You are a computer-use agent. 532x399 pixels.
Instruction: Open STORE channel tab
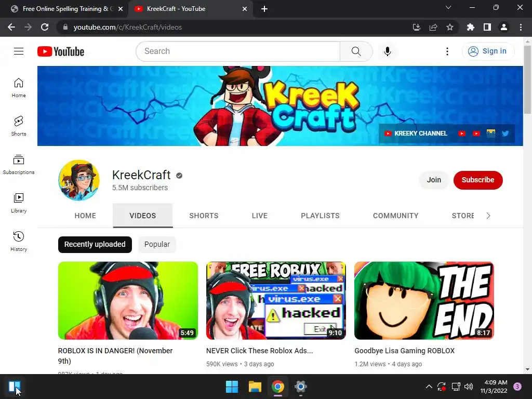[x=463, y=216]
